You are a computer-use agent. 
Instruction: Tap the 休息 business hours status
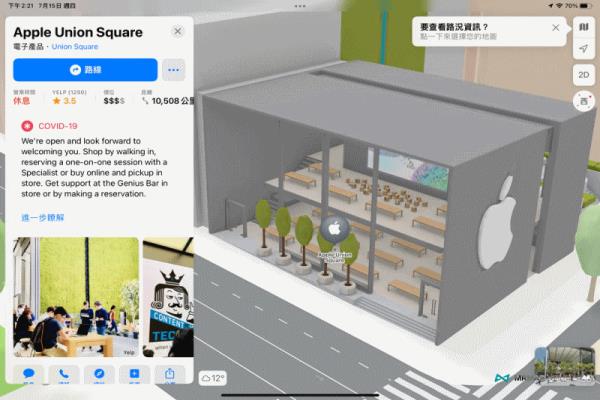point(21,101)
